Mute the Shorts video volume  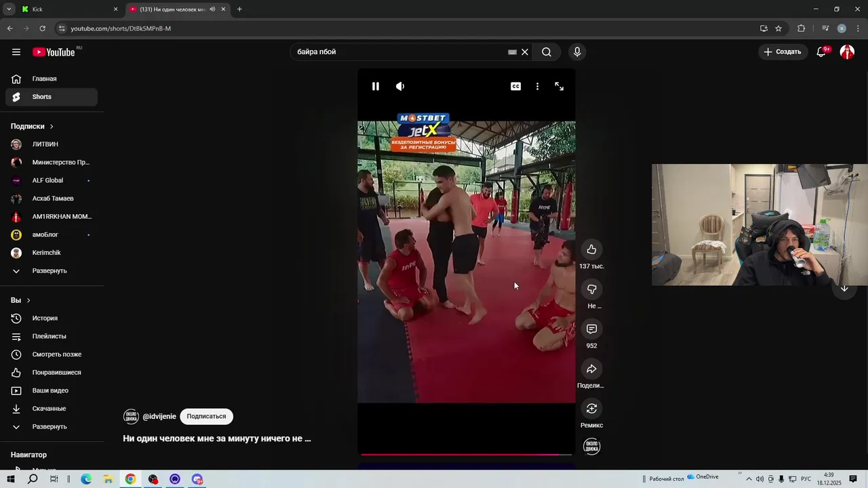point(400,86)
